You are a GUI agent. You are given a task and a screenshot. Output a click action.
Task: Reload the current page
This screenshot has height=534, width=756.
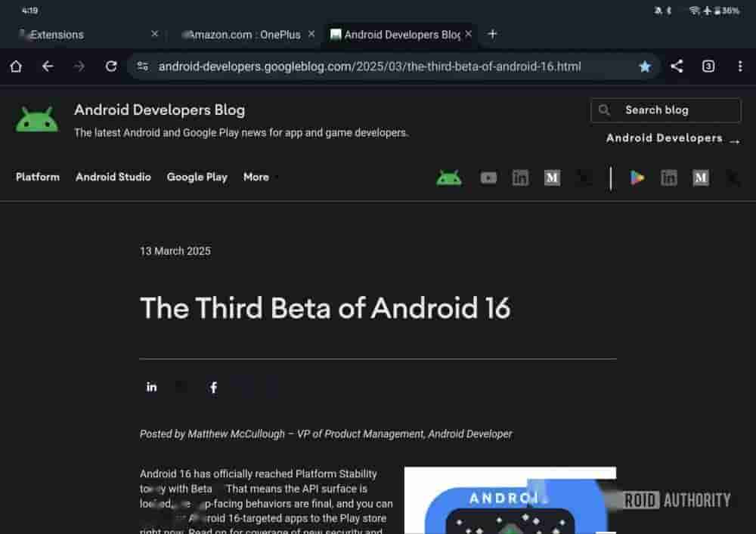[x=111, y=66]
